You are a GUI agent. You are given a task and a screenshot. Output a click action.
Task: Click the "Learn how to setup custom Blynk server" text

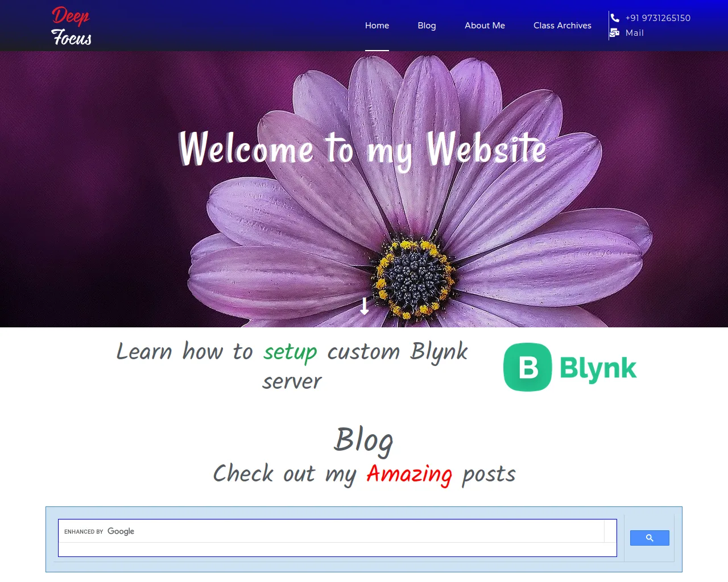(292, 366)
